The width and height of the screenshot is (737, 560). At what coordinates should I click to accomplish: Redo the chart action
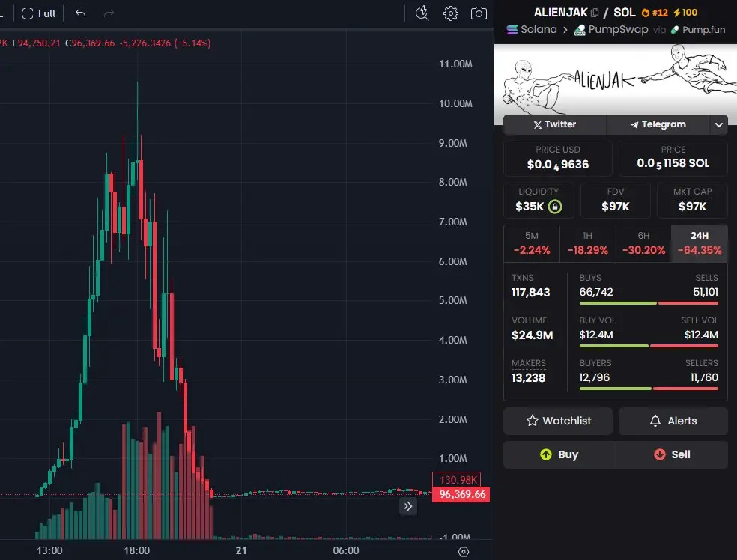click(x=109, y=13)
